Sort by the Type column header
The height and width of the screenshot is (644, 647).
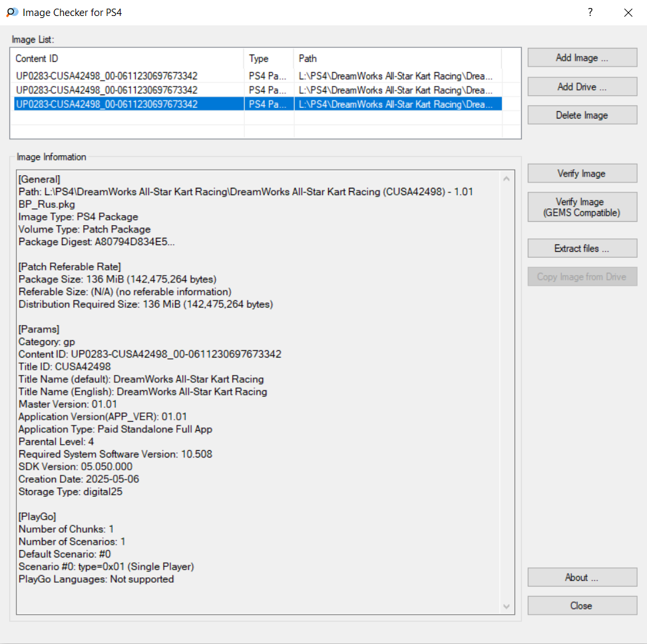click(x=269, y=59)
